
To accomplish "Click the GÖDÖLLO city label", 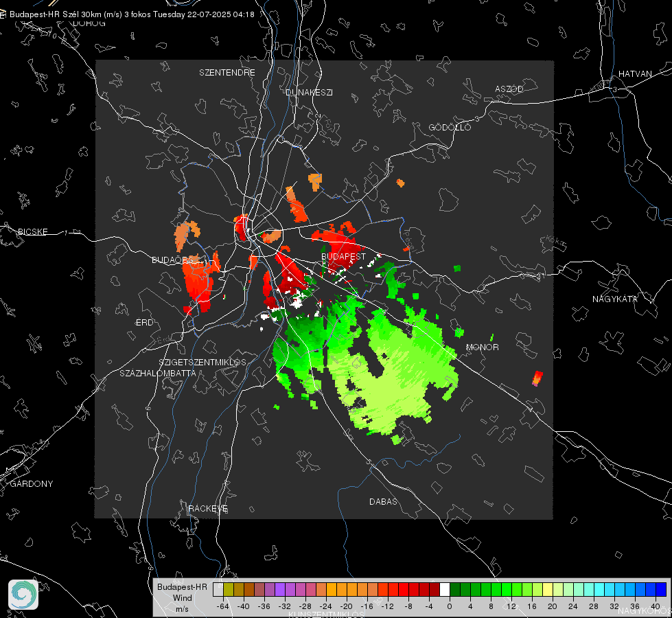I will click(450, 127).
